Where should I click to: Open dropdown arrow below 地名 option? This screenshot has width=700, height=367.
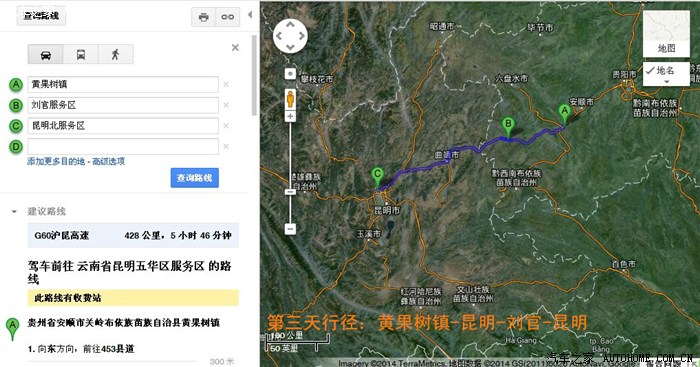[666, 82]
